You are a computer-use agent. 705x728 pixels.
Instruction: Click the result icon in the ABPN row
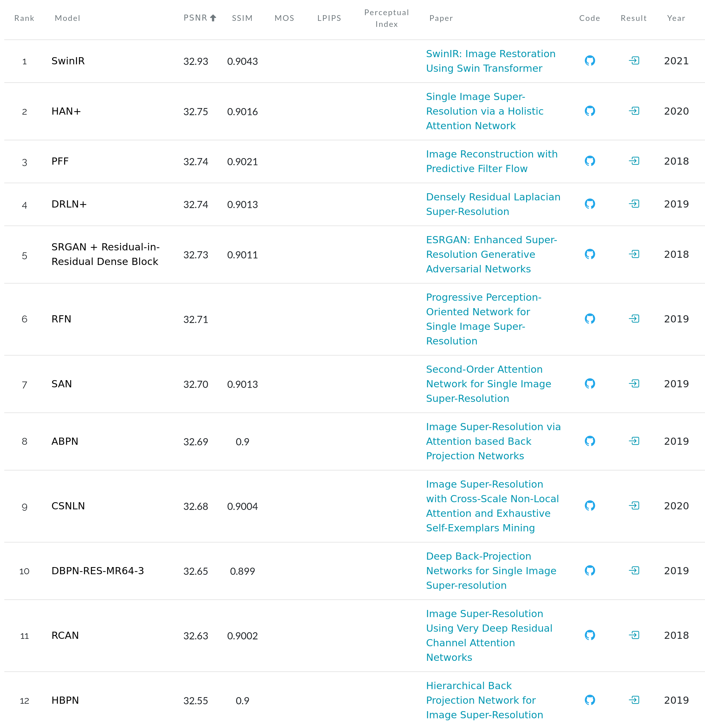pos(634,441)
